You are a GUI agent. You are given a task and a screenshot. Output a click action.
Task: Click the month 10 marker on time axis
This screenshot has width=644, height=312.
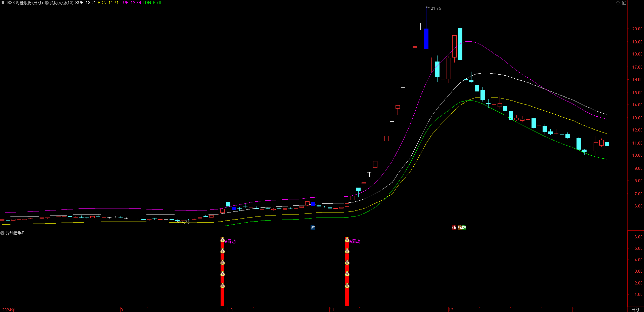click(x=230, y=310)
